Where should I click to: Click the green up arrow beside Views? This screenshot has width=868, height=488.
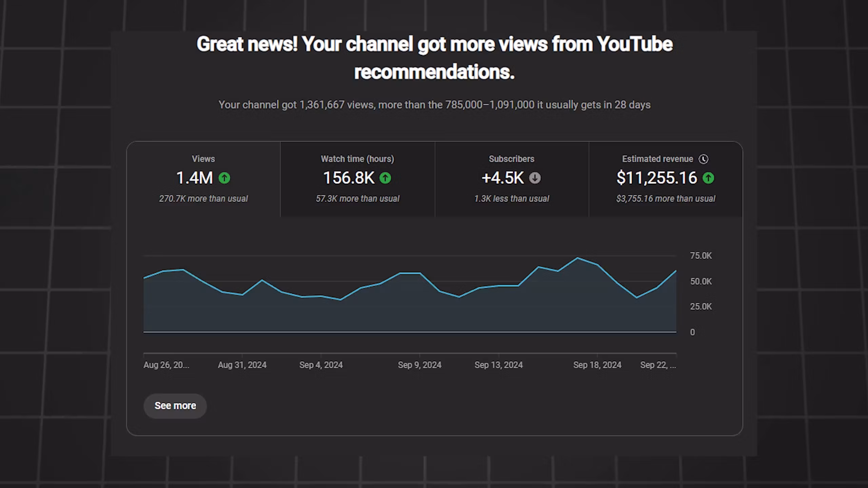pyautogui.click(x=224, y=178)
